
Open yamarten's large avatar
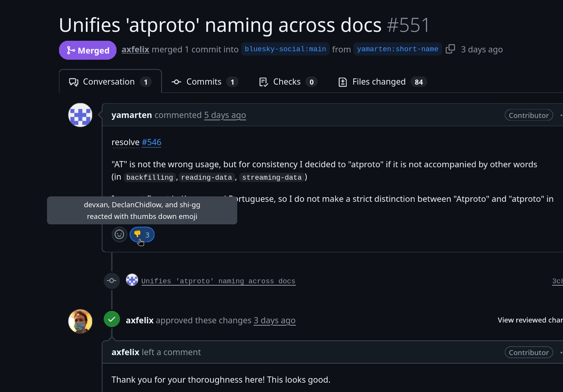(80, 115)
